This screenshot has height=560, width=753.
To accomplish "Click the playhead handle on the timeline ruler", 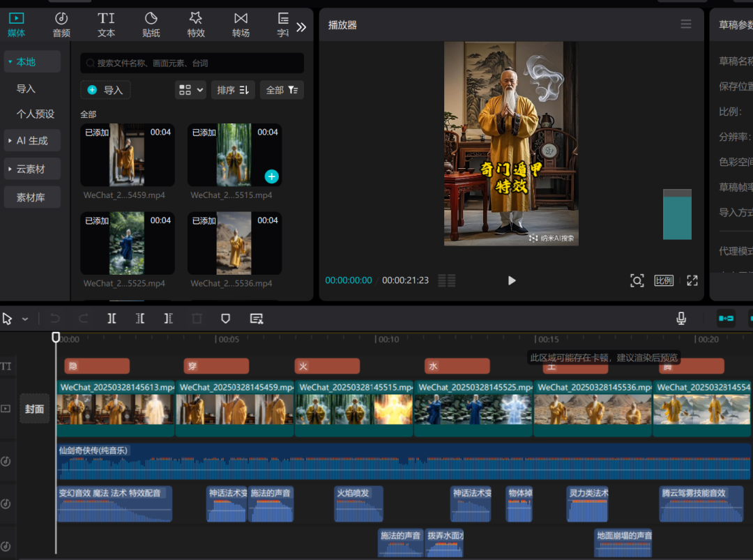I will click(56, 338).
